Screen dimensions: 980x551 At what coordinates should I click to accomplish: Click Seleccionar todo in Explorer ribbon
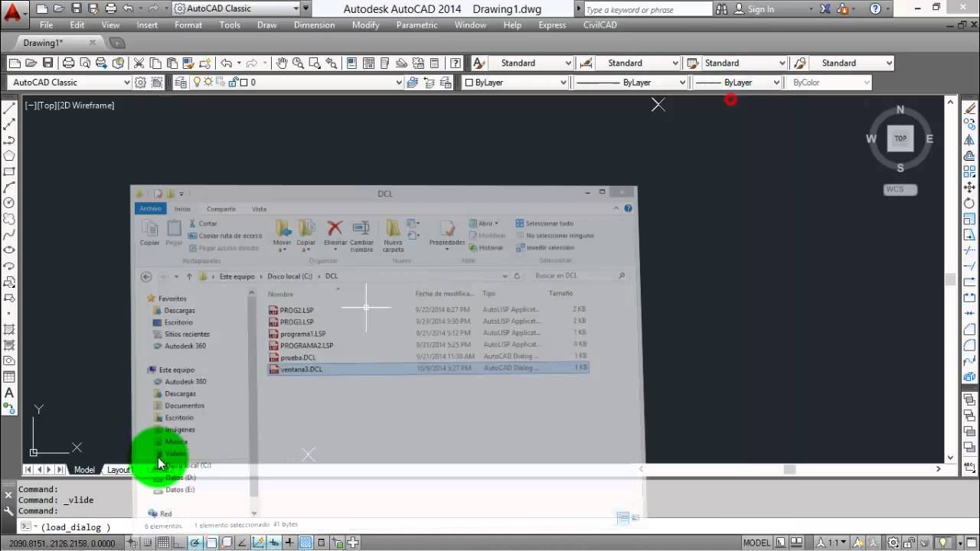coord(544,223)
